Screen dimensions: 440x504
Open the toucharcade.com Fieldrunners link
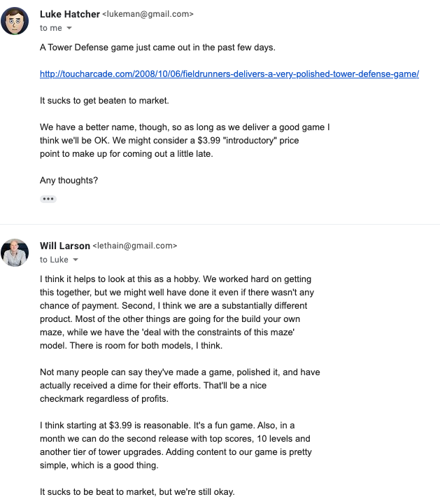[229, 73]
